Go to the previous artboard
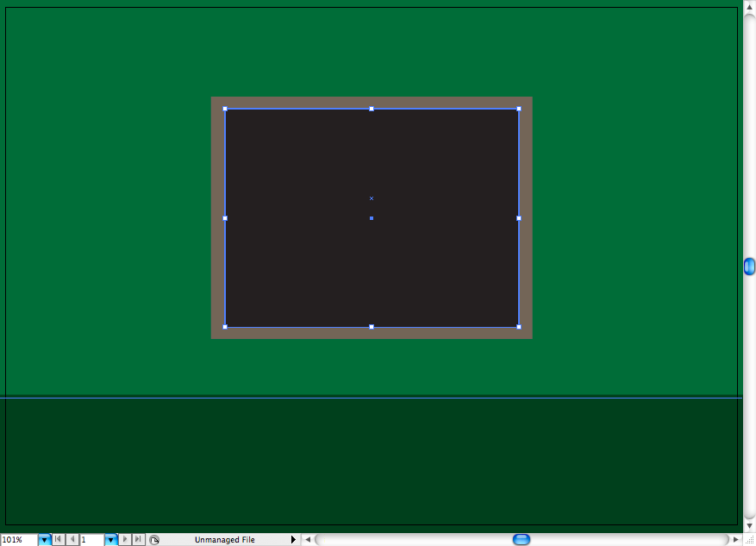Screen dimensions: 756x546 [x=72, y=539]
